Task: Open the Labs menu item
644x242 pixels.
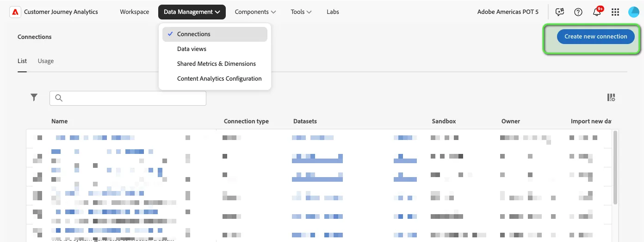Action: 333,12
